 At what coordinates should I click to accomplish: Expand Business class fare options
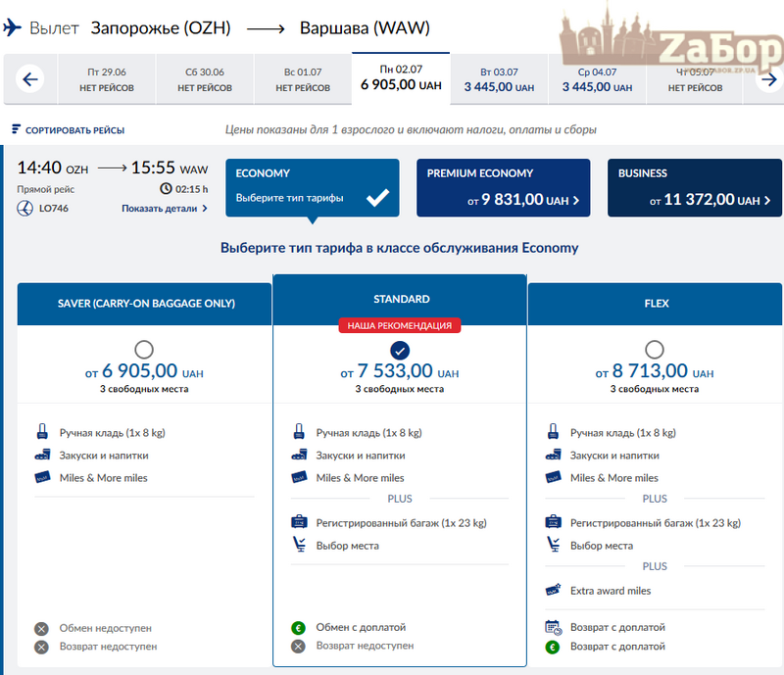point(695,187)
